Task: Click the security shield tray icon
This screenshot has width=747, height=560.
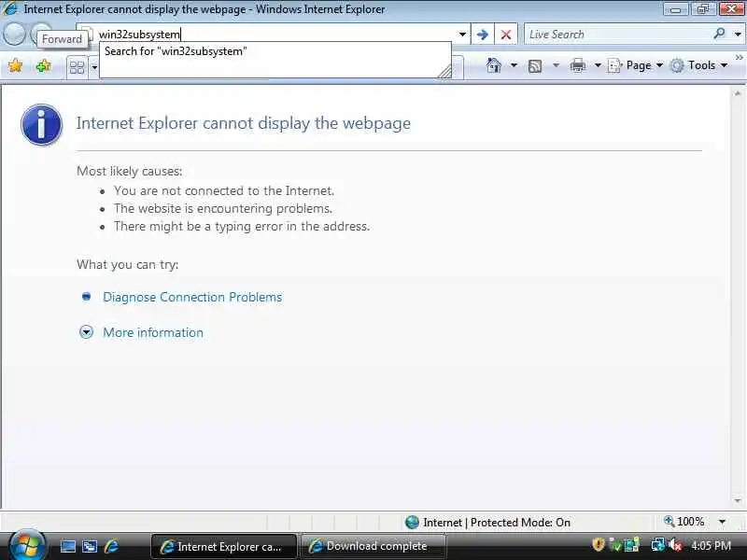Action: [599, 544]
